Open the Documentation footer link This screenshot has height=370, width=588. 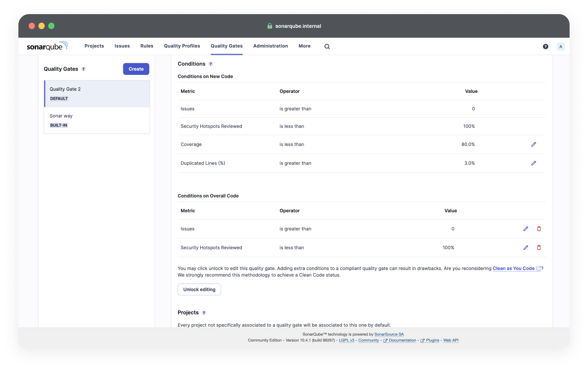tap(402, 340)
